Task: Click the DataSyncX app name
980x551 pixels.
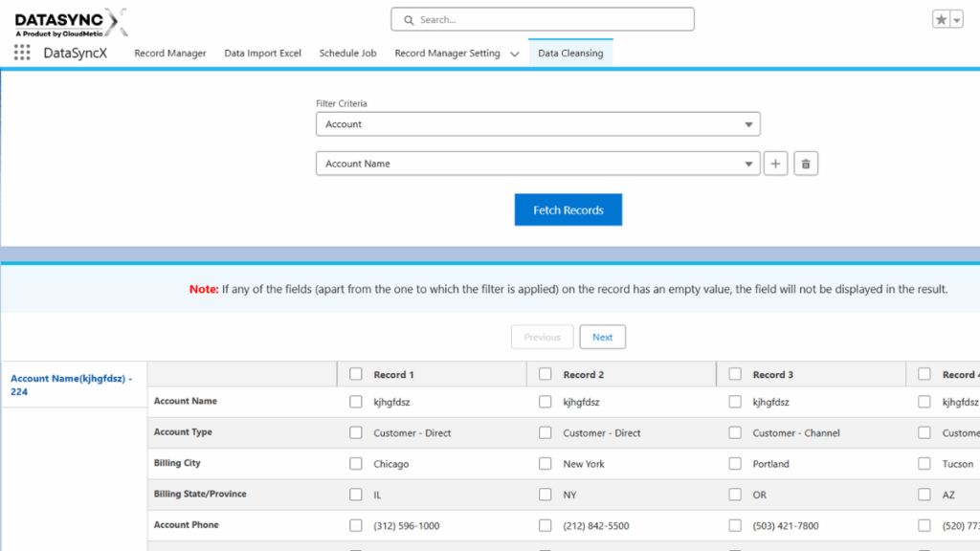Action: click(77, 53)
